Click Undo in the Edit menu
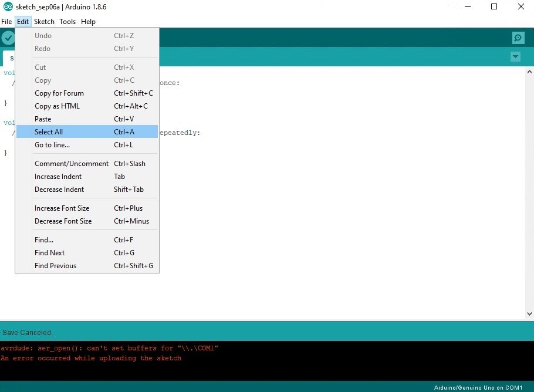This screenshot has width=534, height=392. tap(42, 35)
